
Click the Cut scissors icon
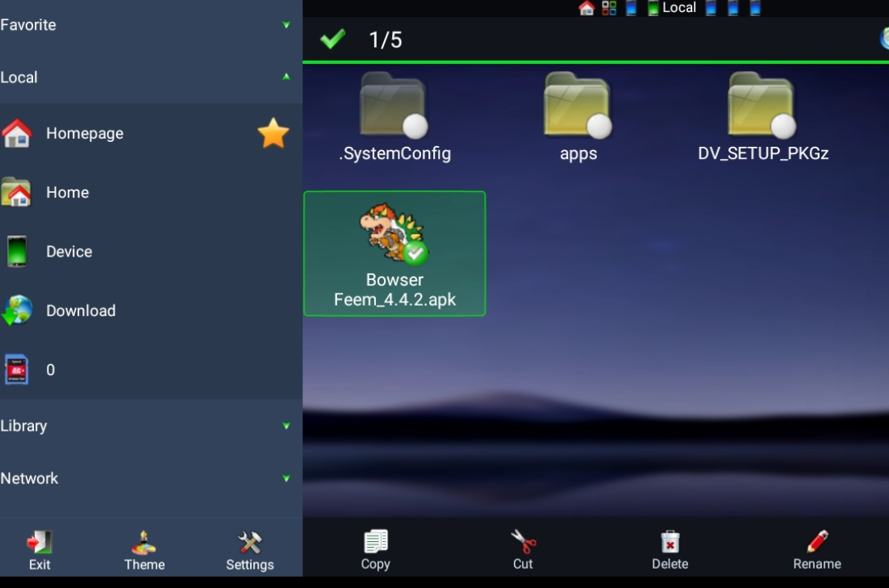(523, 542)
